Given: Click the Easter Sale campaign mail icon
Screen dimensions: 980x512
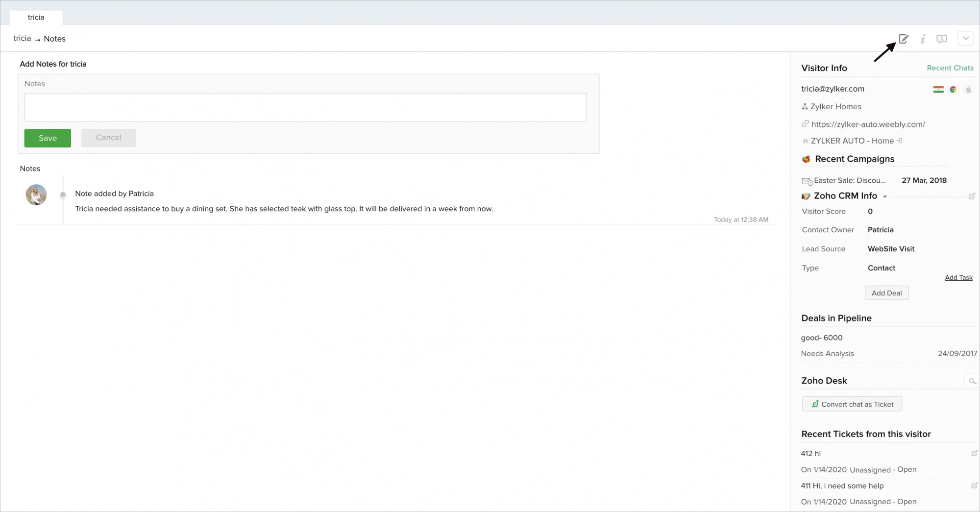Looking at the screenshot, I should tap(807, 181).
